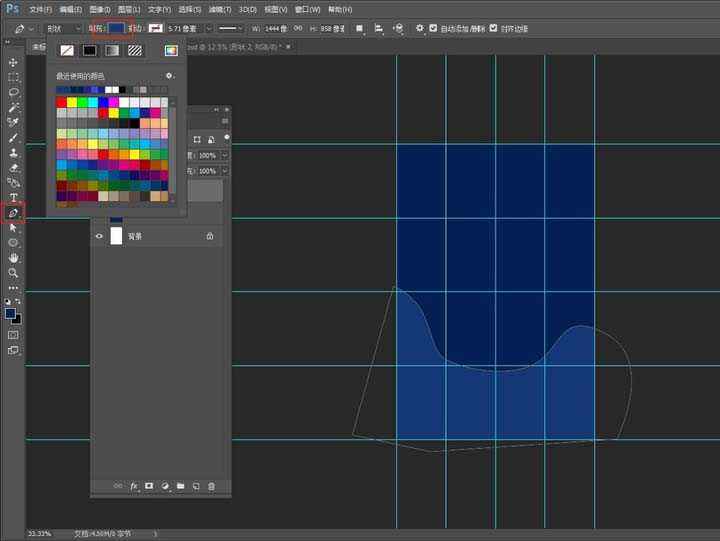Hide the 背景 layer via eye icon
Image resolution: width=720 pixels, height=541 pixels.
point(99,236)
